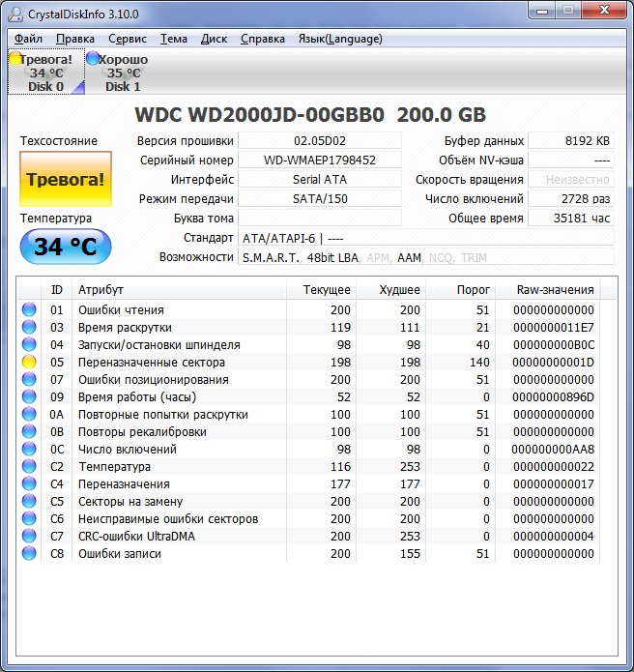Select the Время раскрутки attribute name
Viewport: 634px width, 672px height.
tap(125, 328)
